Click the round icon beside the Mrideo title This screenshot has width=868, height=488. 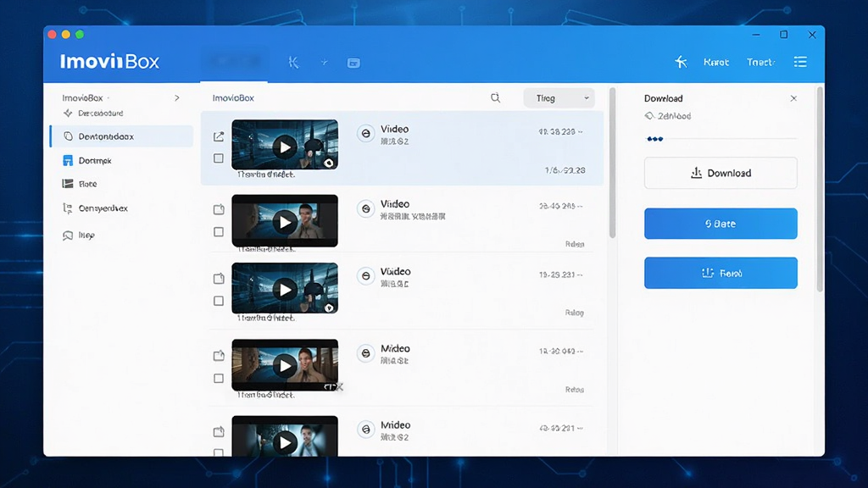[365, 430]
